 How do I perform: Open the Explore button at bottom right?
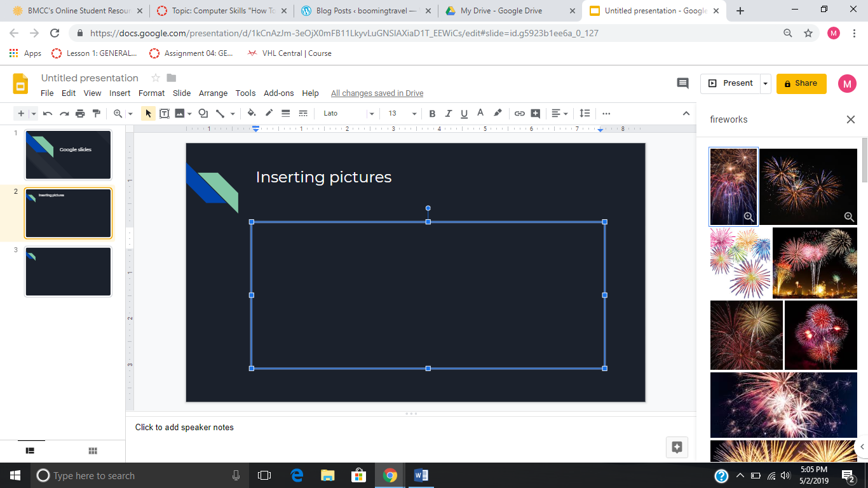(x=677, y=447)
